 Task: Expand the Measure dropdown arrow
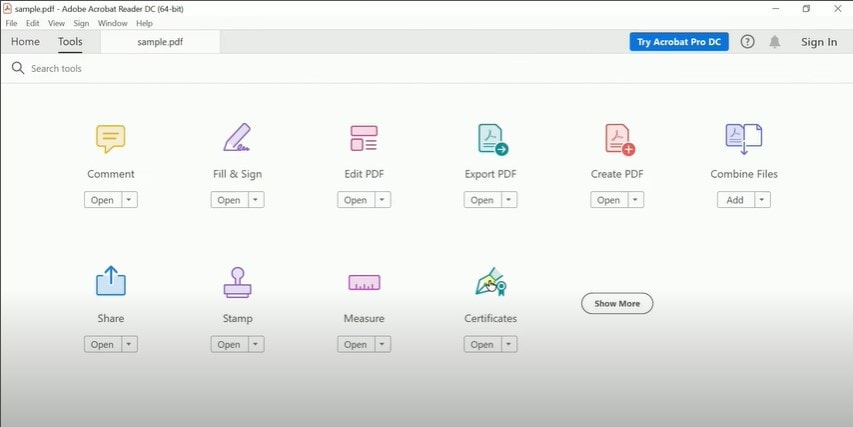(x=382, y=344)
